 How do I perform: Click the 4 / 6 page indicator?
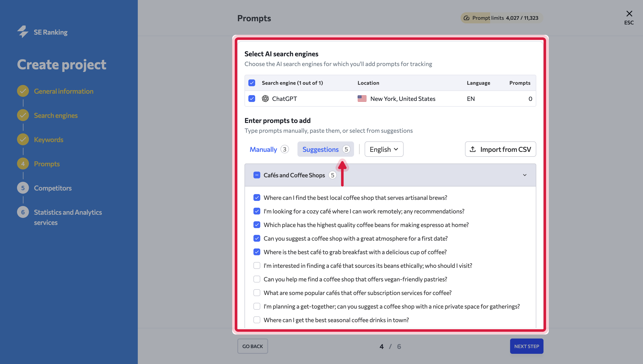tap(390, 347)
